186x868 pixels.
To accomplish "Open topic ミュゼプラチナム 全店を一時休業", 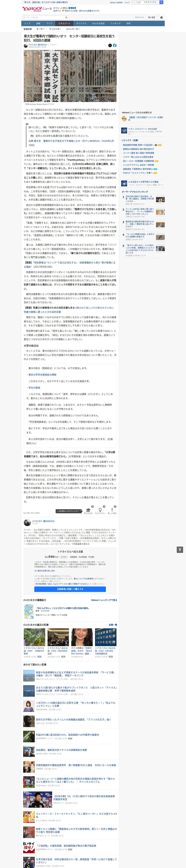I will coord(138,165).
